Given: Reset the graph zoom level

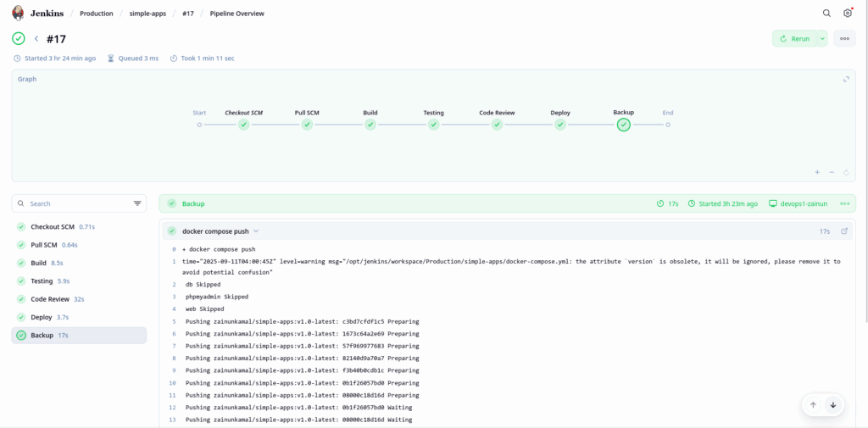Looking at the screenshot, I should [x=846, y=172].
